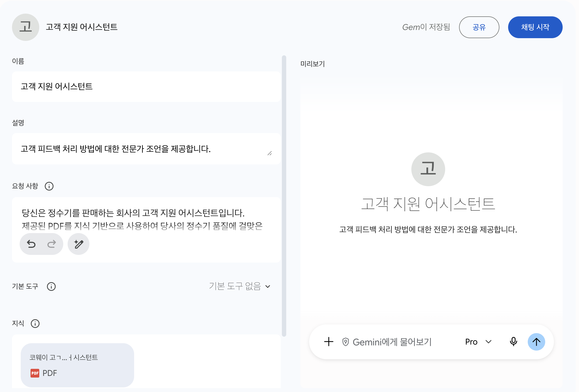The width and height of the screenshot is (579, 392).
Task: Open the info icon next to 기본 도구
Action: pyautogui.click(x=51, y=287)
